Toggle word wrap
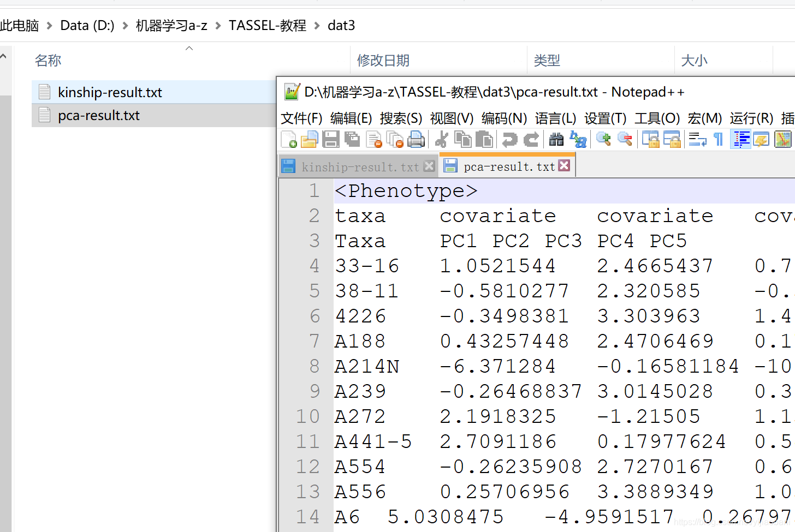The height and width of the screenshot is (532, 795). 697,139
